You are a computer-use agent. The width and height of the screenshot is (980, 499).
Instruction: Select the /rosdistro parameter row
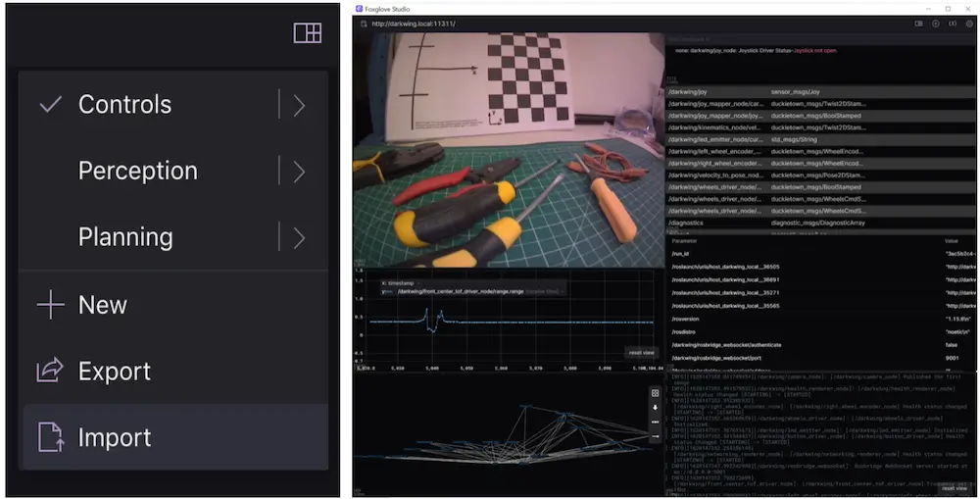(821, 332)
